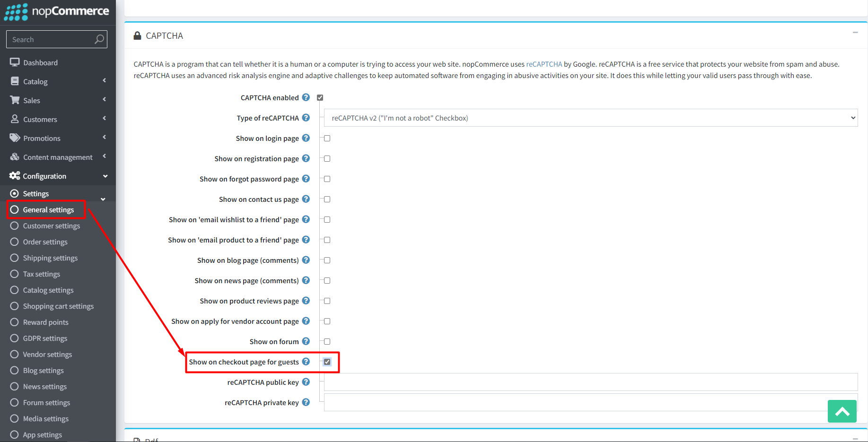Click the Content management cubes icon
The height and width of the screenshot is (442, 868).
[x=15, y=157]
